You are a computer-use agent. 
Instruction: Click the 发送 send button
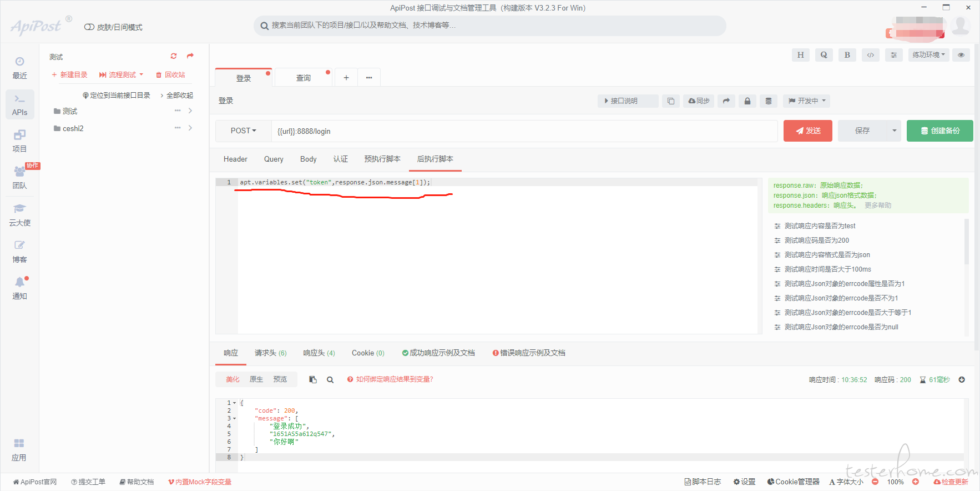click(x=807, y=131)
